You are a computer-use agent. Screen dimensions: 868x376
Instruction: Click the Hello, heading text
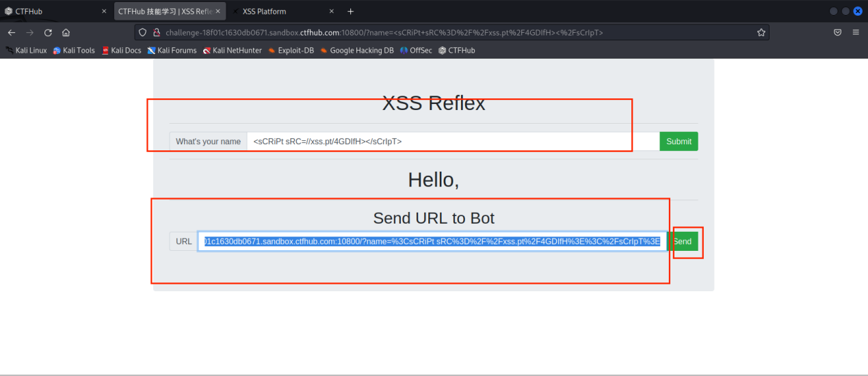tap(434, 179)
